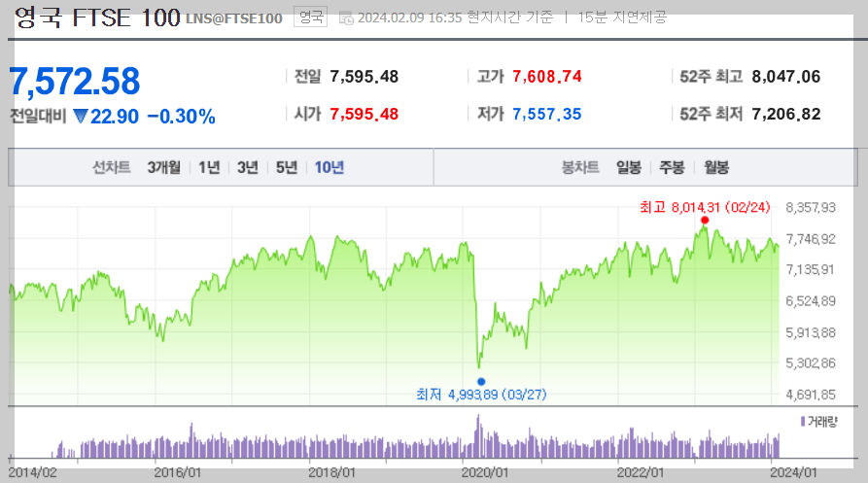Click the 52주 최고 value 8,047.06

(x=786, y=77)
